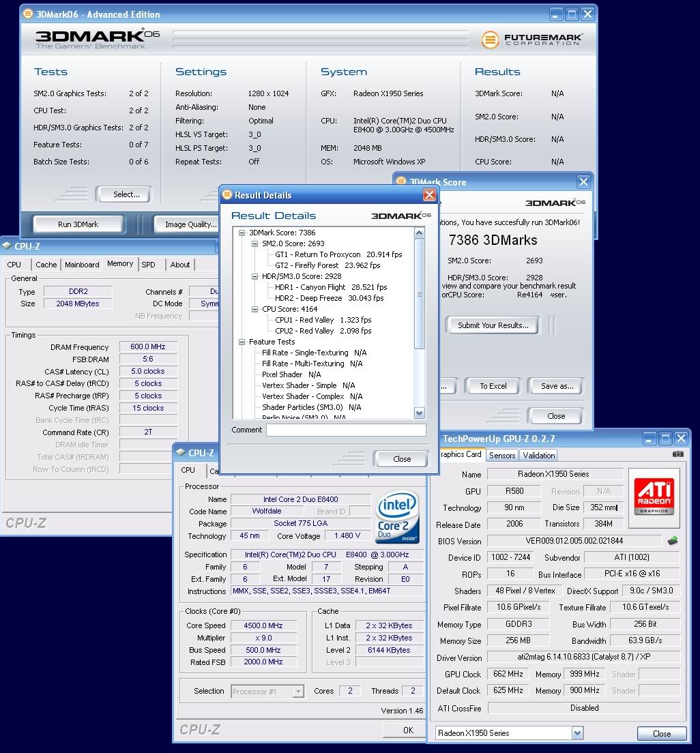The image size is (700, 753).
Task: Click the GPU-Z screenshot camera icon
Action: pos(677,454)
